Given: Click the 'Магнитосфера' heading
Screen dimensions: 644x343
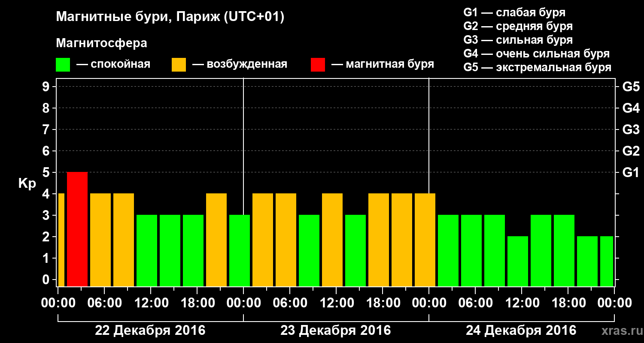Looking at the screenshot, I should point(101,43).
